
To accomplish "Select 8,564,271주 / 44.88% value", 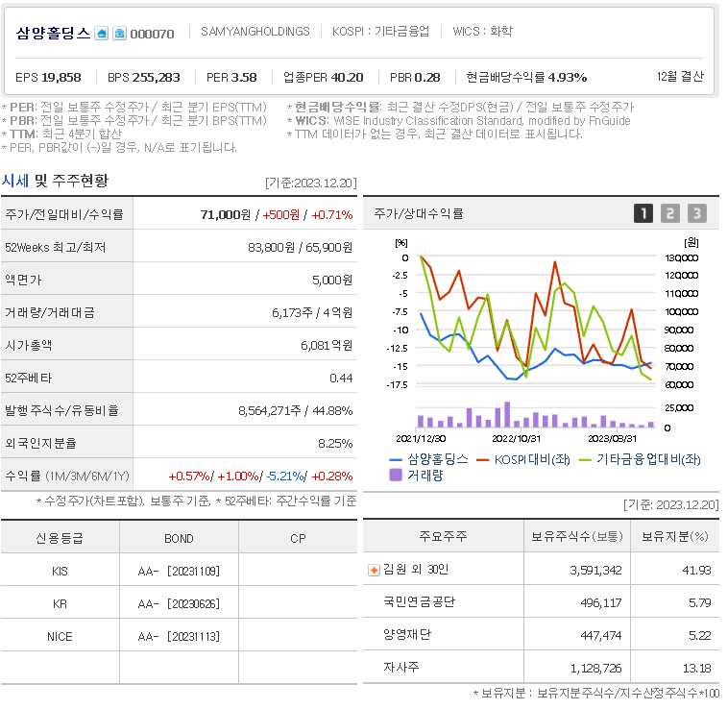I will pos(295,411).
